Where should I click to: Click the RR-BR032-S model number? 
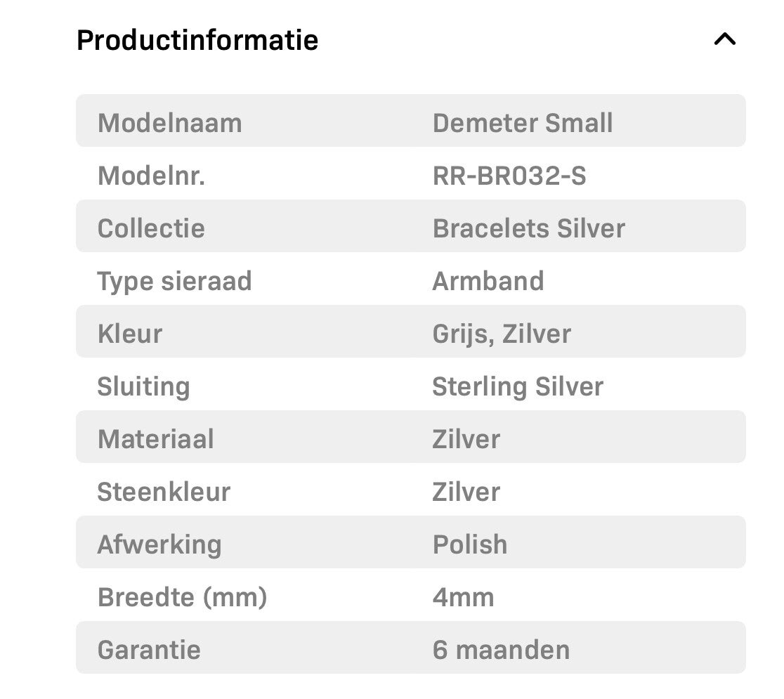pyautogui.click(x=509, y=176)
